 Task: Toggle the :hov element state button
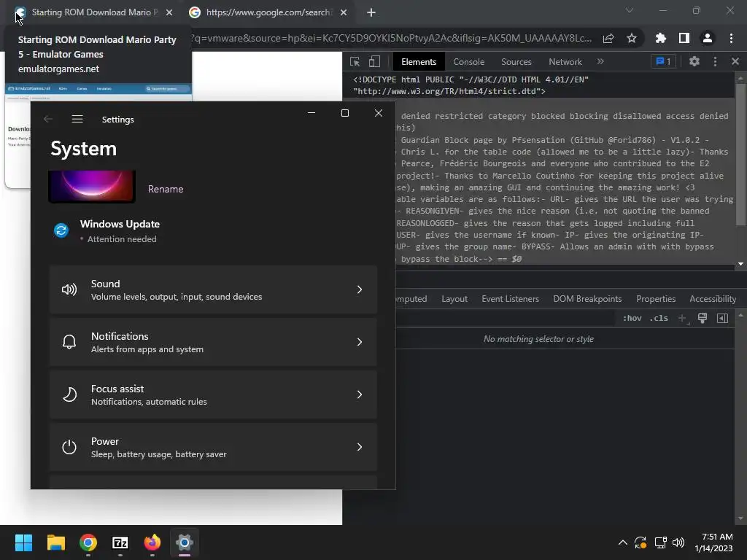[x=632, y=318]
